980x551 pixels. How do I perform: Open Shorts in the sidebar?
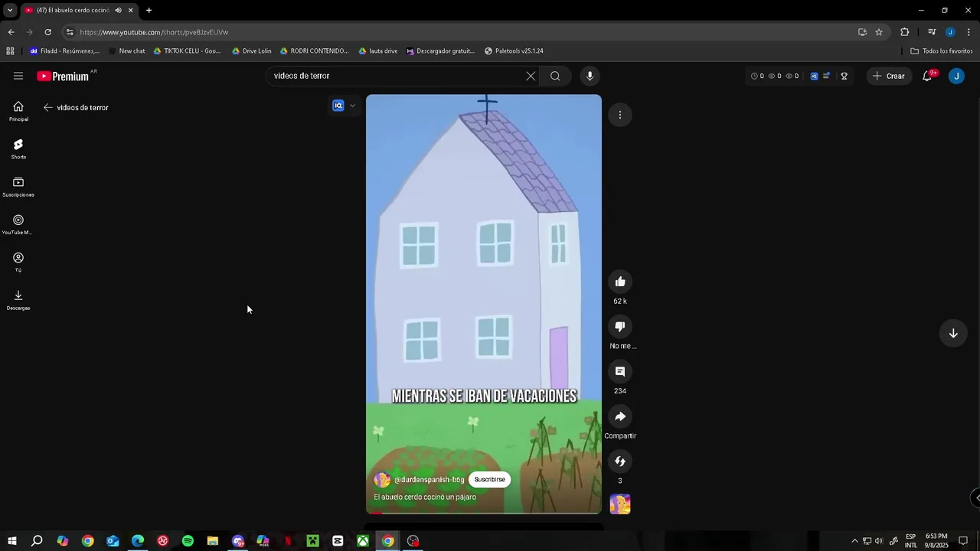click(18, 149)
